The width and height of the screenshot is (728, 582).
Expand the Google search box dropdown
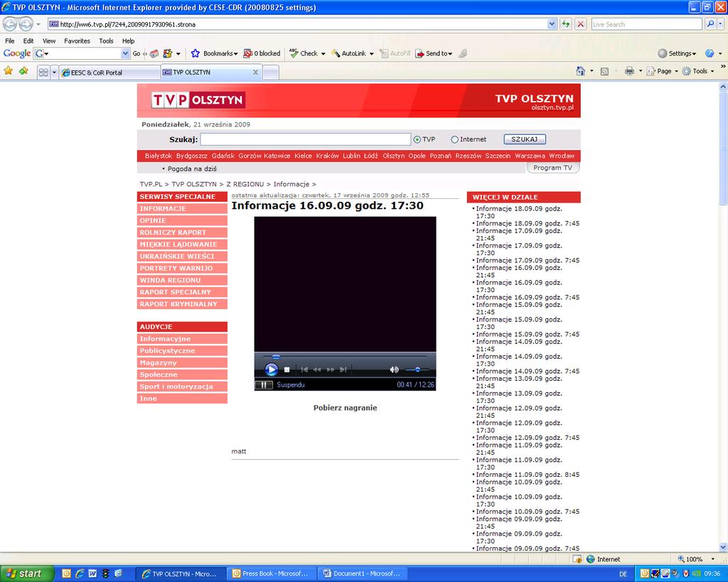(x=125, y=53)
